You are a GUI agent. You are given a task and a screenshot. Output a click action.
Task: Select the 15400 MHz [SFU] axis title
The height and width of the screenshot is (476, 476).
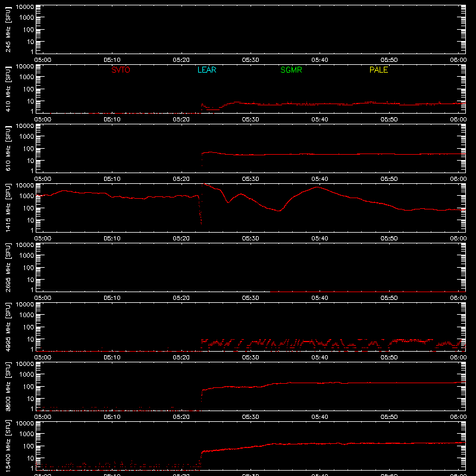[8, 446]
